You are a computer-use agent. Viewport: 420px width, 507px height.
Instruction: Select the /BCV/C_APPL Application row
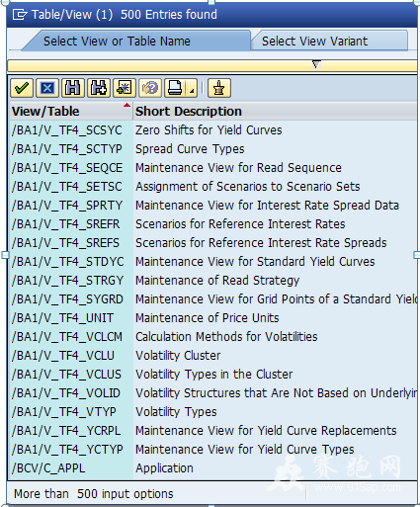click(x=213, y=468)
